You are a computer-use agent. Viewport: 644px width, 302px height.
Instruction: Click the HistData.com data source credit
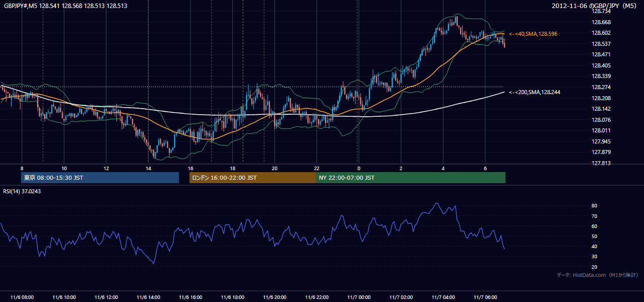pos(598,275)
